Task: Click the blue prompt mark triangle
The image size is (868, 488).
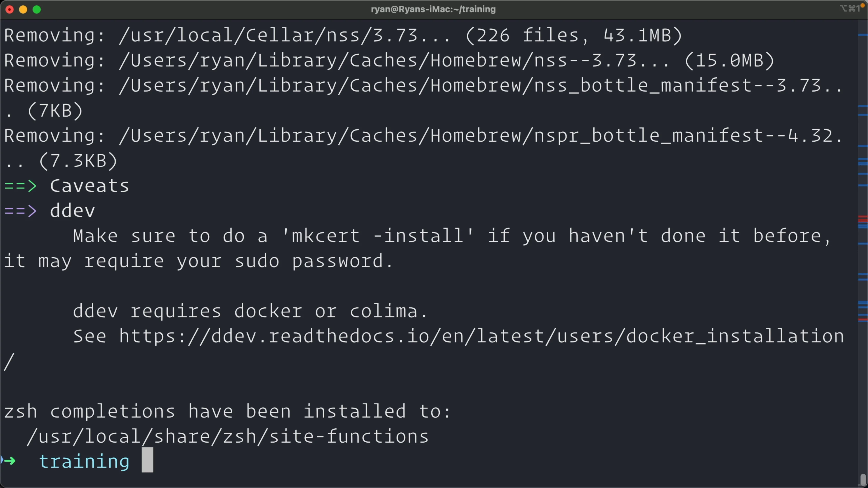Action: [x=2, y=460]
